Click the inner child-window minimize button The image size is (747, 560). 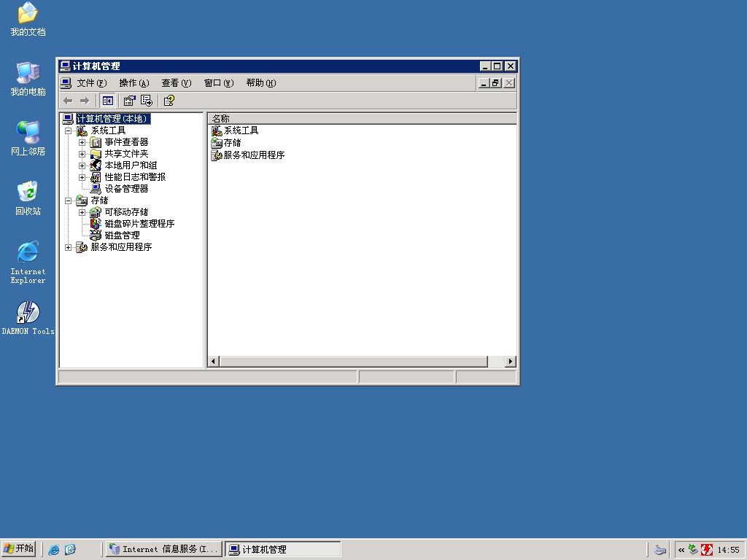pos(484,83)
